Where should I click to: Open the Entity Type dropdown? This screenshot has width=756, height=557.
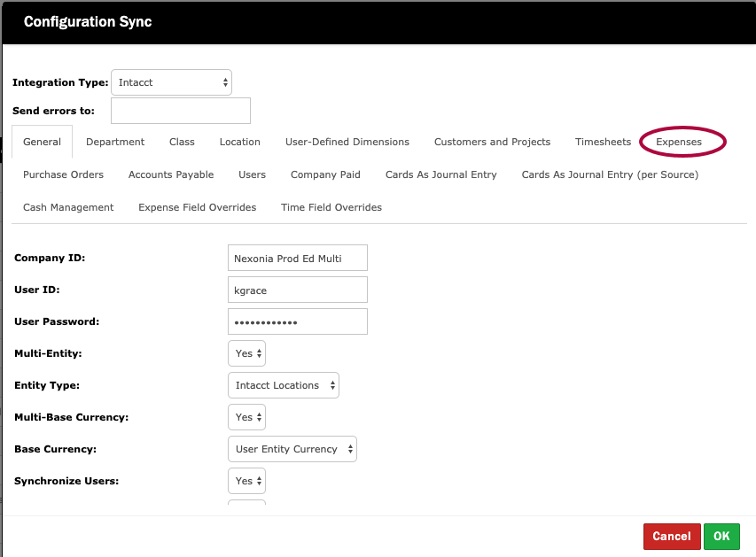click(x=284, y=385)
